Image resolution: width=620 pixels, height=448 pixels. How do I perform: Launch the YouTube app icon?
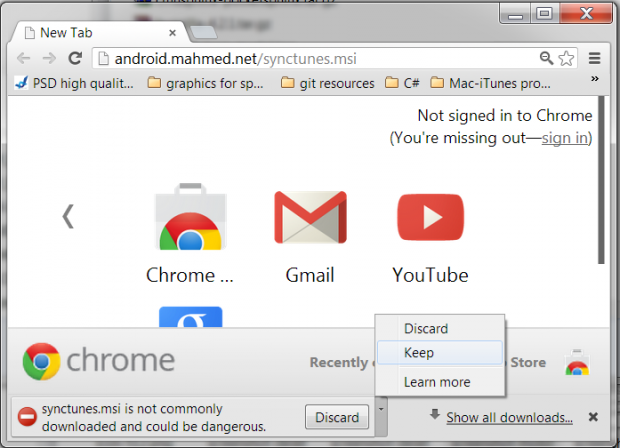point(431,217)
